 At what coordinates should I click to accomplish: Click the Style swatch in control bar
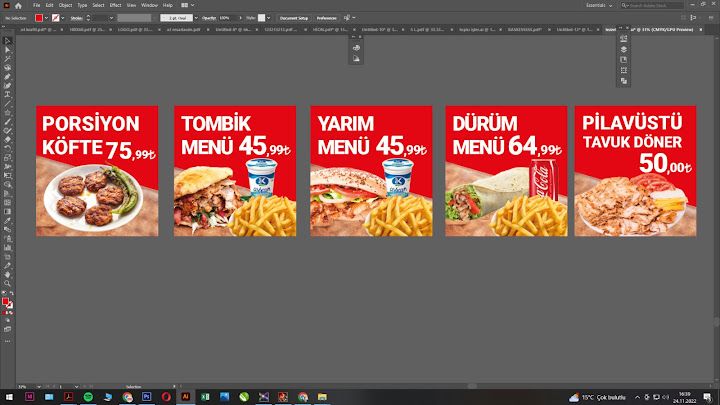pos(261,18)
